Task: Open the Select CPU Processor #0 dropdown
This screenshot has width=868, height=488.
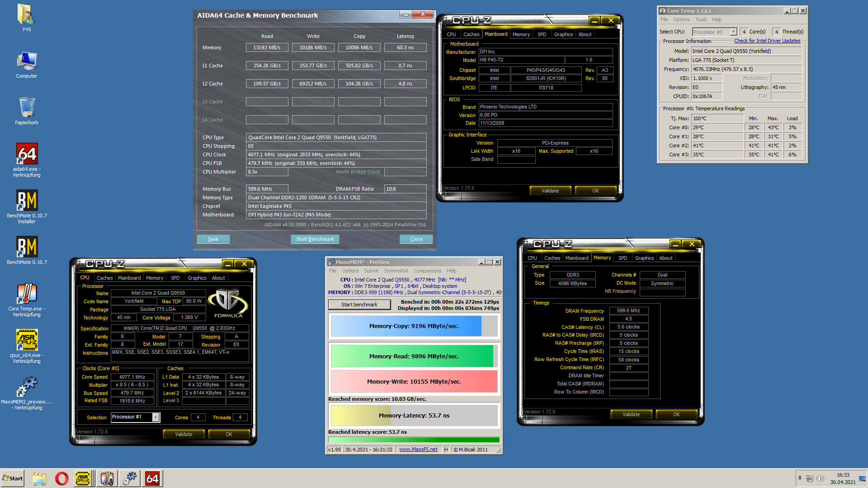Action: pos(733,32)
